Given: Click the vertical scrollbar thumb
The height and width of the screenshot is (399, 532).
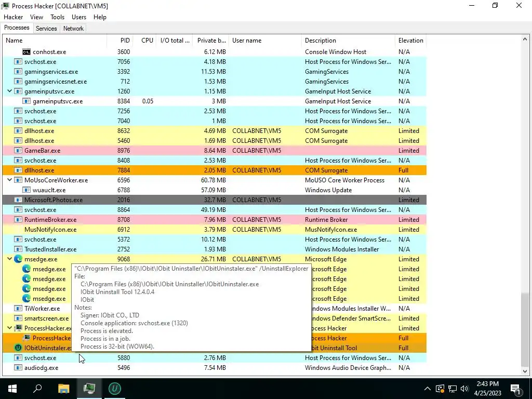Looking at the screenshot, I should point(525,330).
